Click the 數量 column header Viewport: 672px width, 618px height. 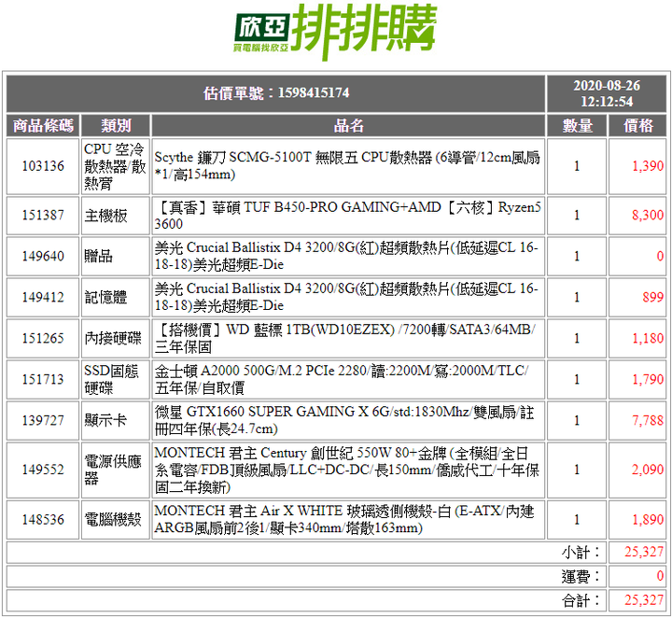coord(577,126)
